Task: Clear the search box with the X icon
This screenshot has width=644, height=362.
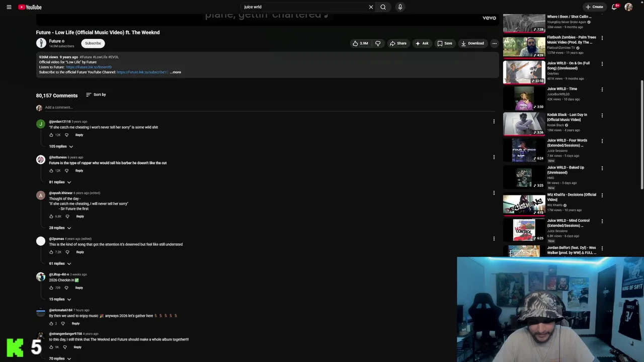Action: pos(371,7)
